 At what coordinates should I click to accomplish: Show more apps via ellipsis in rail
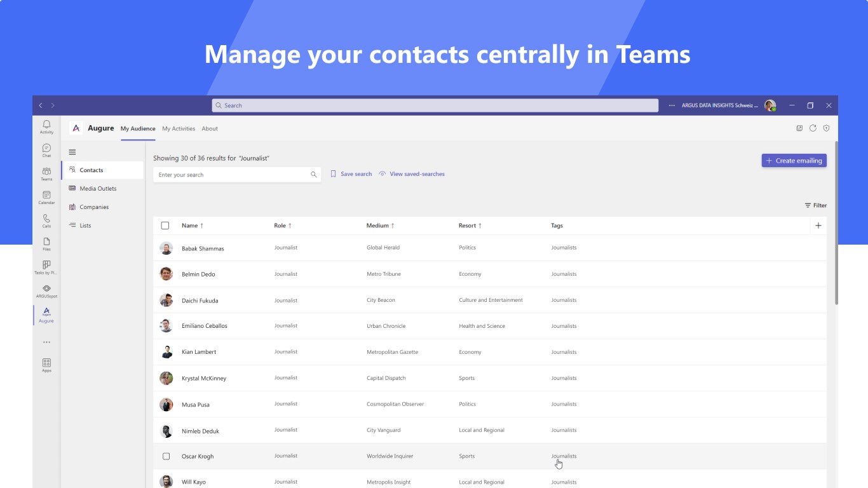46,342
